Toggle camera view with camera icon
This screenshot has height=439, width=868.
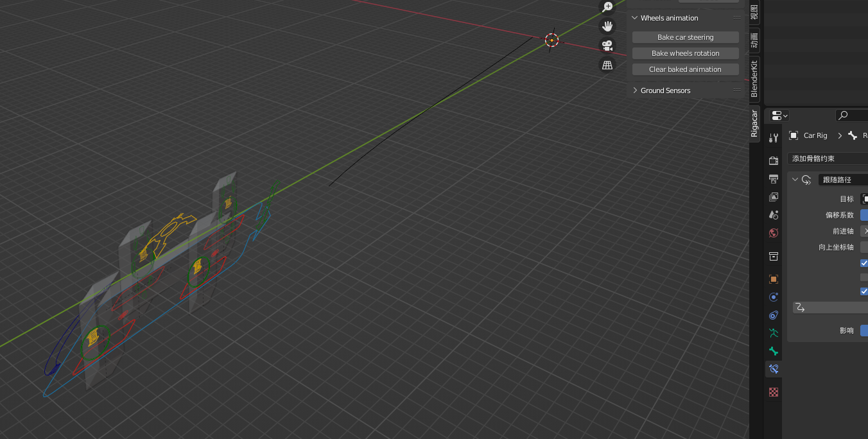(x=607, y=46)
